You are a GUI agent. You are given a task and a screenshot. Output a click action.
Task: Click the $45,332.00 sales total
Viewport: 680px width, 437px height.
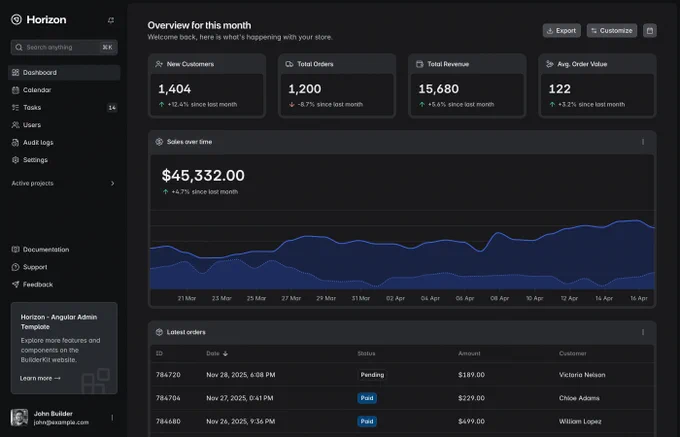click(x=203, y=176)
